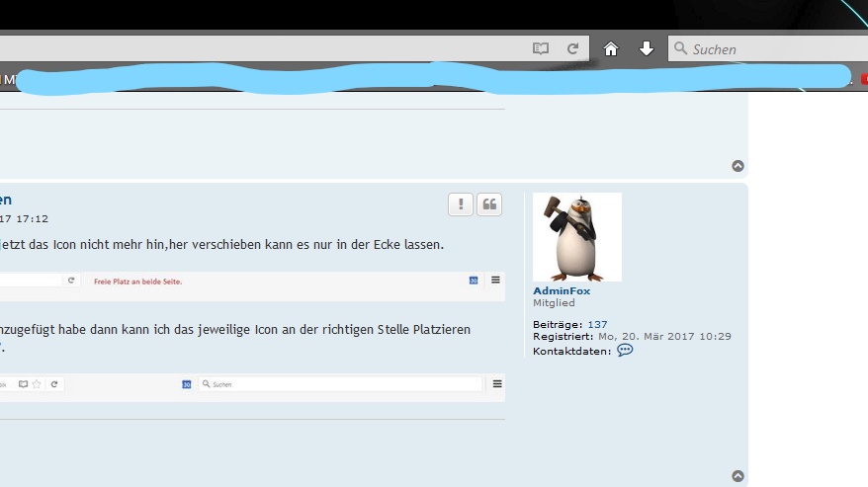Toggle reader view in address bar
868x487 pixels.
(541, 48)
